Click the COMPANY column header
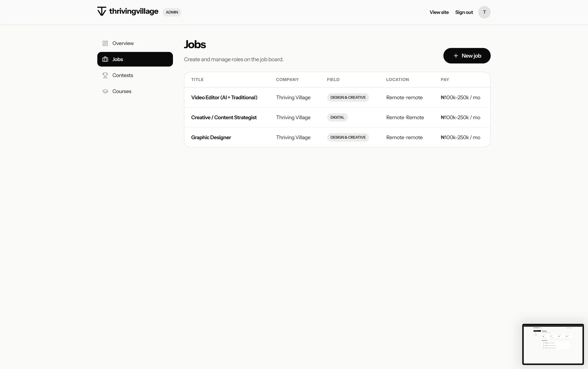This screenshot has height=369, width=588. pos(287,79)
